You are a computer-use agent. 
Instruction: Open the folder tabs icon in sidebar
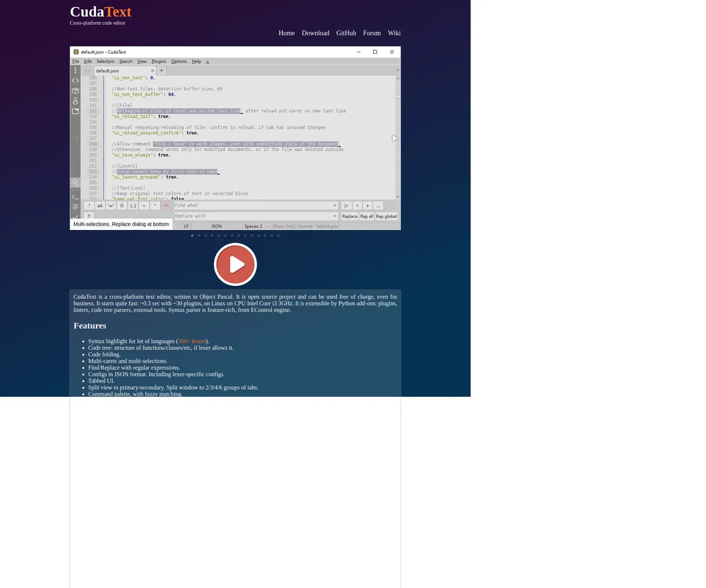click(75, 111)
